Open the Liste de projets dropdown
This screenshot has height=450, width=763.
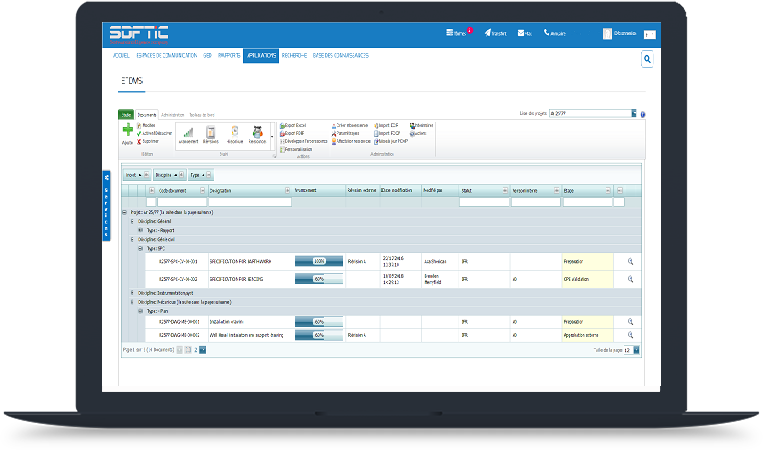point(634,114)
